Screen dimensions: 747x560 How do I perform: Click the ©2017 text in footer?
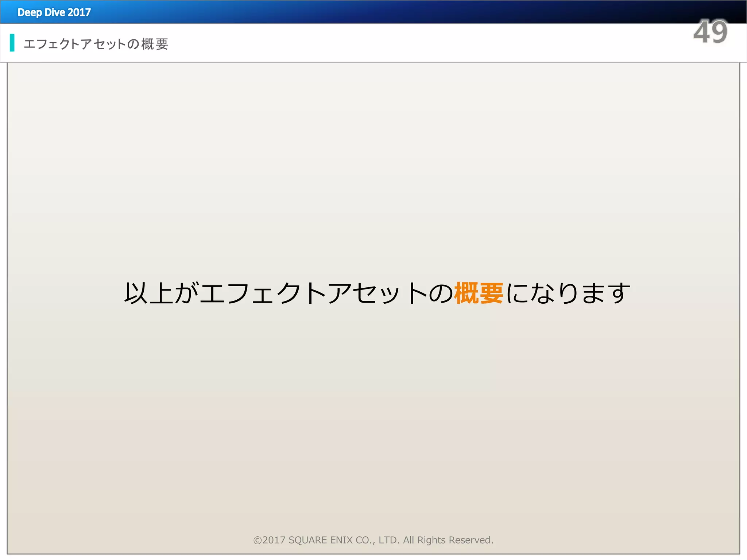click(x=269, y=540)
